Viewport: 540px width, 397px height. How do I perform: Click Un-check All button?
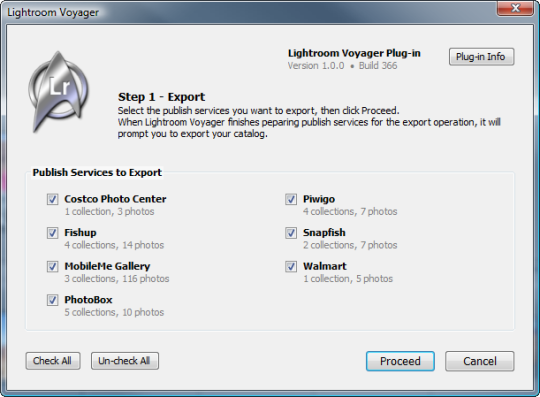pyautogui.click(x=125, y=361)
